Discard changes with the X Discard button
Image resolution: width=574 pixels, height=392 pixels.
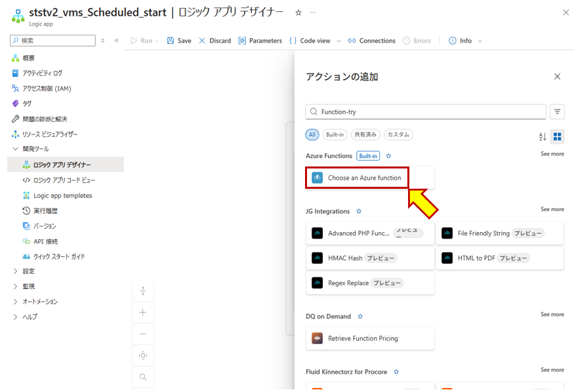[215, 41]
